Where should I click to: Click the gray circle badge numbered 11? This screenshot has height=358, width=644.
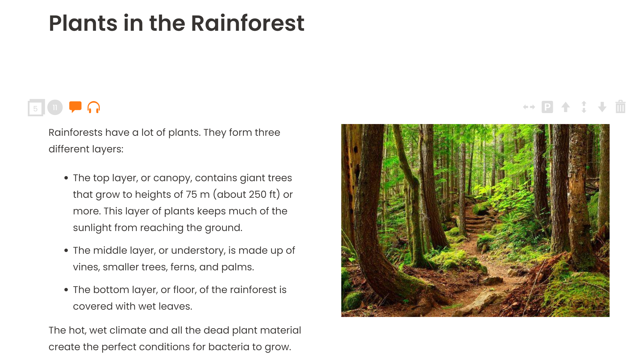coord(55,107)
